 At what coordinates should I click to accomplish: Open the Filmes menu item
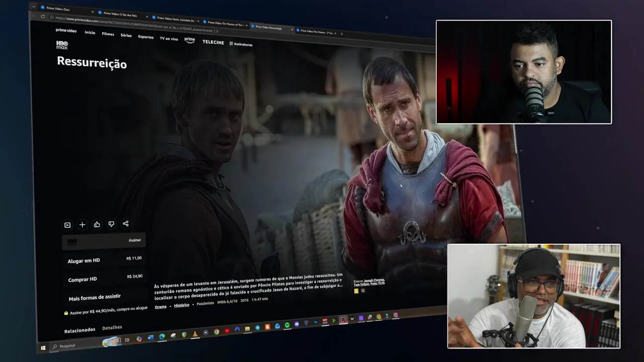tap(108, 34)
